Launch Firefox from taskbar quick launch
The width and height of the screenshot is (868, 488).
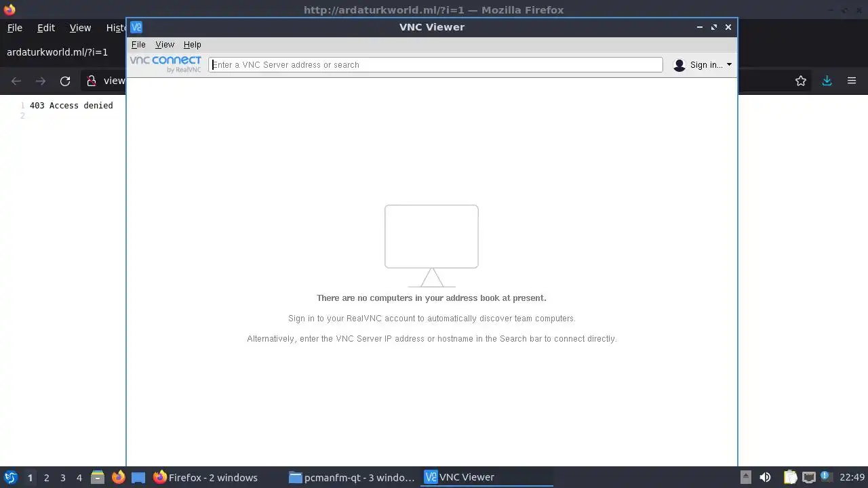(118, 477)
